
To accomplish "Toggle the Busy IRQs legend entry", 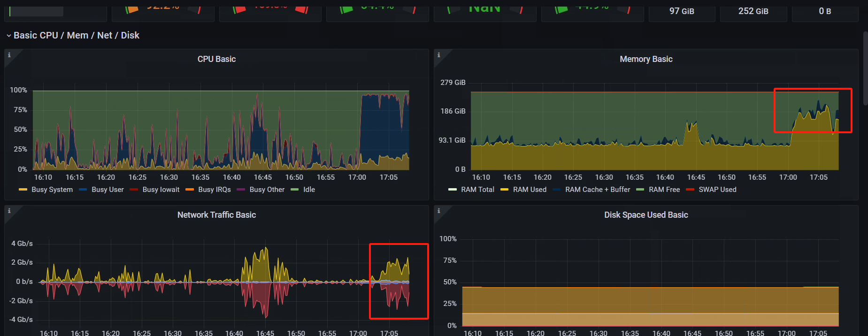I will point(214,190).
